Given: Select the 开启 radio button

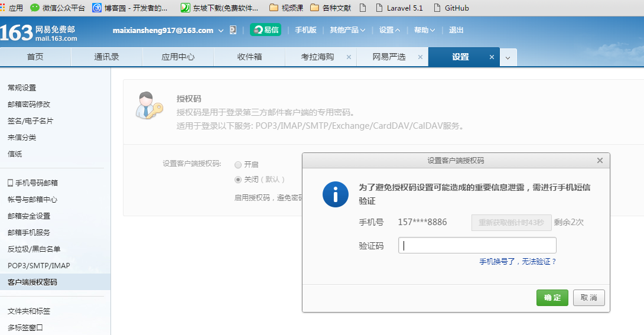Looking at the screenshot, I should coord(238,165).
